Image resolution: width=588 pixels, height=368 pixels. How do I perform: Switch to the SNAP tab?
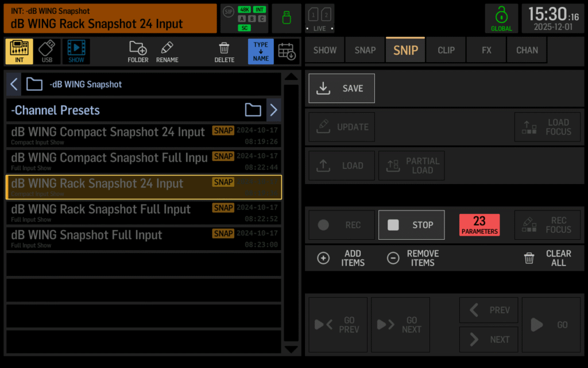pyautogui.click(x=365, y=50)
